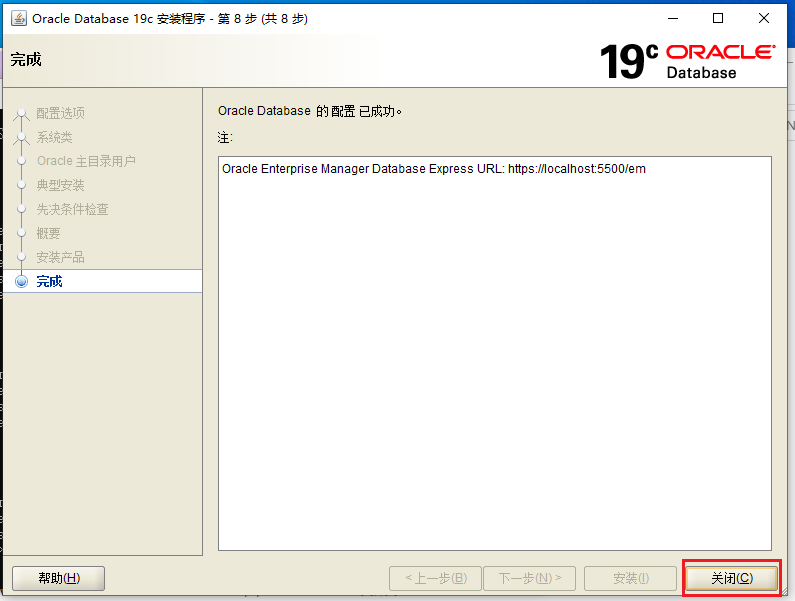Go to the 典型安装 step
795x601 pixels.
60,185
